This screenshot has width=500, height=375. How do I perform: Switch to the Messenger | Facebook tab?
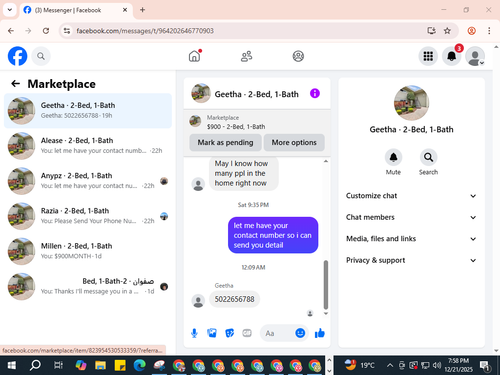pos(76,10)
